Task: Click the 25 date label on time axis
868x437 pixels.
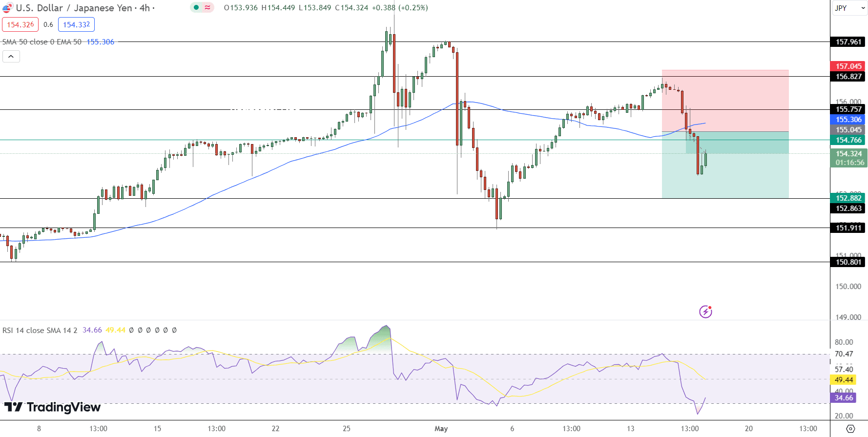Action: coord(347,429)
